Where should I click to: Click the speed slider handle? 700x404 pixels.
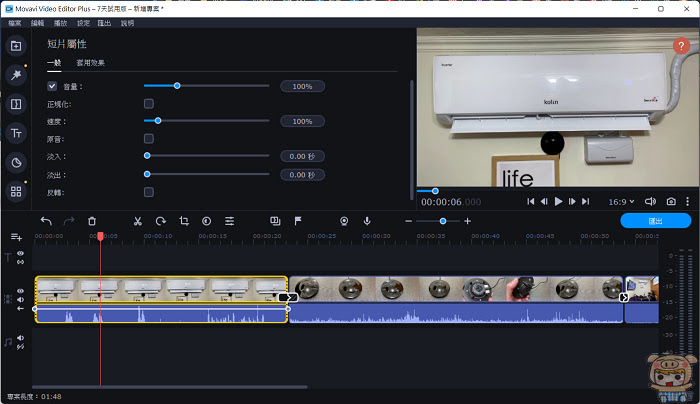coord(158,121)
